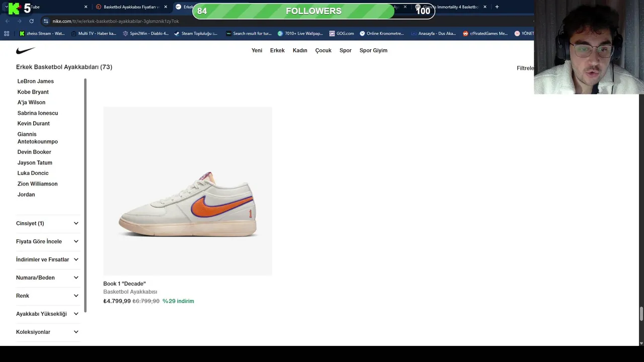Open zheiss Stream bookmark
This screenshot has width=644, height=362.
coord(42,34)
